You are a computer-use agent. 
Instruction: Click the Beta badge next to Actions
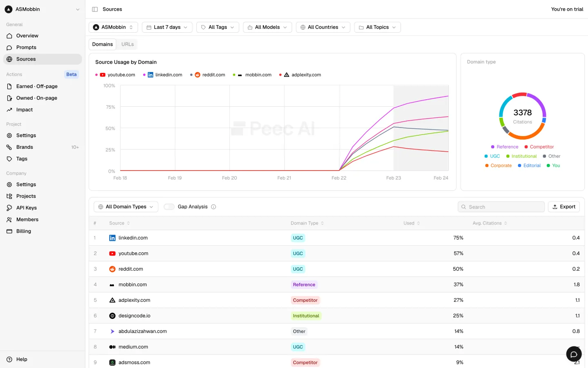pyautogui.click(x=71, y=74)
